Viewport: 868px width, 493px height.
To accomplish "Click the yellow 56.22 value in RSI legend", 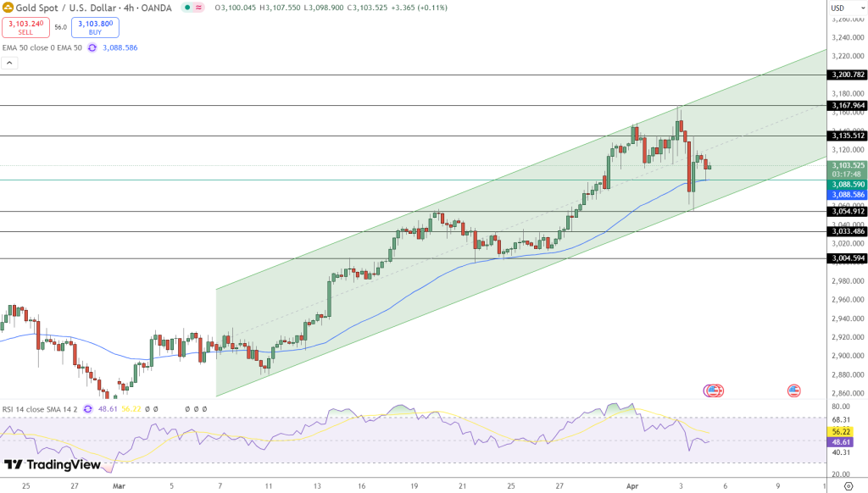I will pos(131,409).
